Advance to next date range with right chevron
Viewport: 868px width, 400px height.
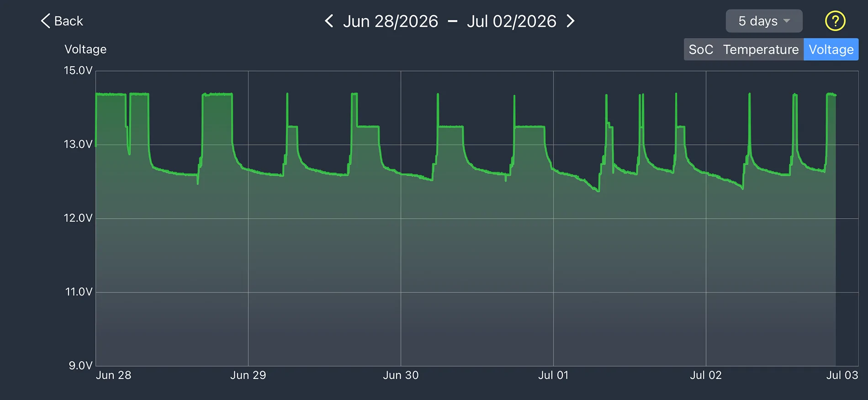coord(571,21)
